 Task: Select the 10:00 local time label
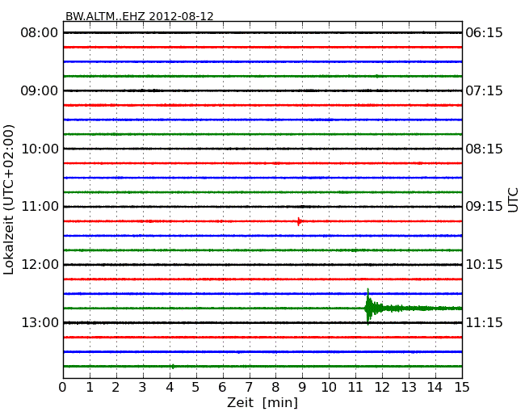pos(40,149)
